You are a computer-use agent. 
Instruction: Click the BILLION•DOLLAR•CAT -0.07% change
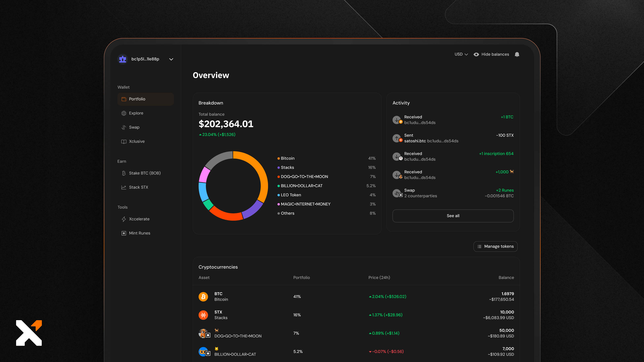point(386,352)
